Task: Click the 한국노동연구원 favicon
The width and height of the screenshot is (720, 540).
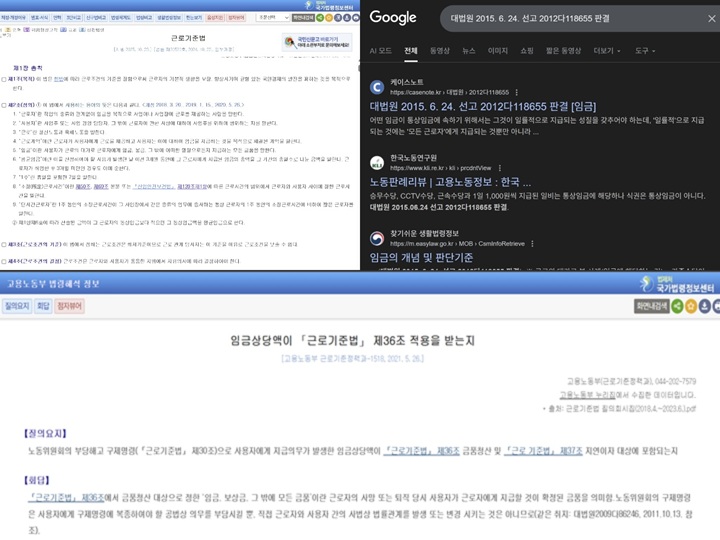Action: pyautogui.click(x=377, y=163)
